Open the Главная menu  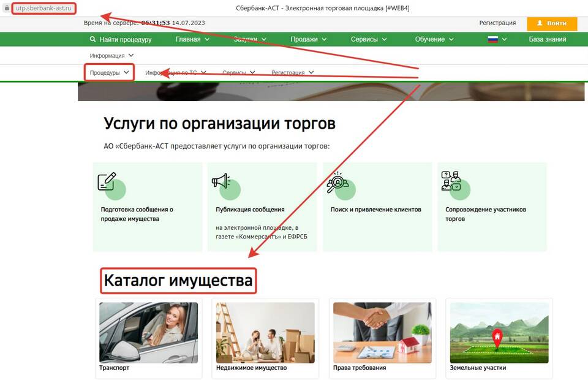188,39
